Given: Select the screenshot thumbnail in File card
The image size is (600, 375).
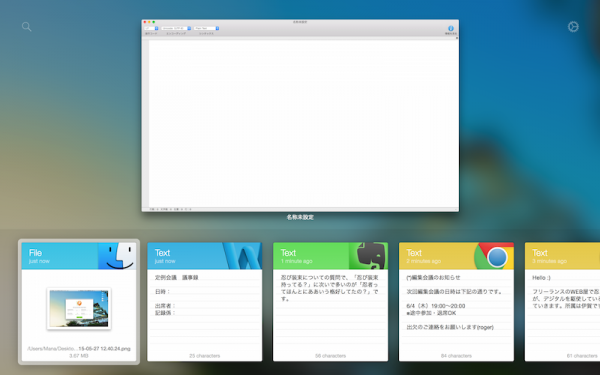Looking at the screenshot, I should point(79,308).
